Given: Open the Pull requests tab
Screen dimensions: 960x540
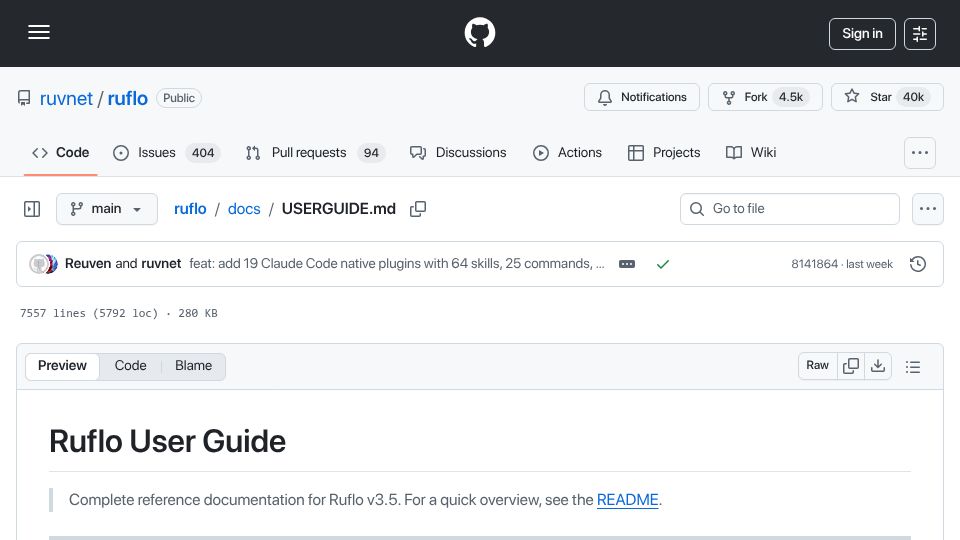Looking at the screenshot, I should [x=315, y=152].
